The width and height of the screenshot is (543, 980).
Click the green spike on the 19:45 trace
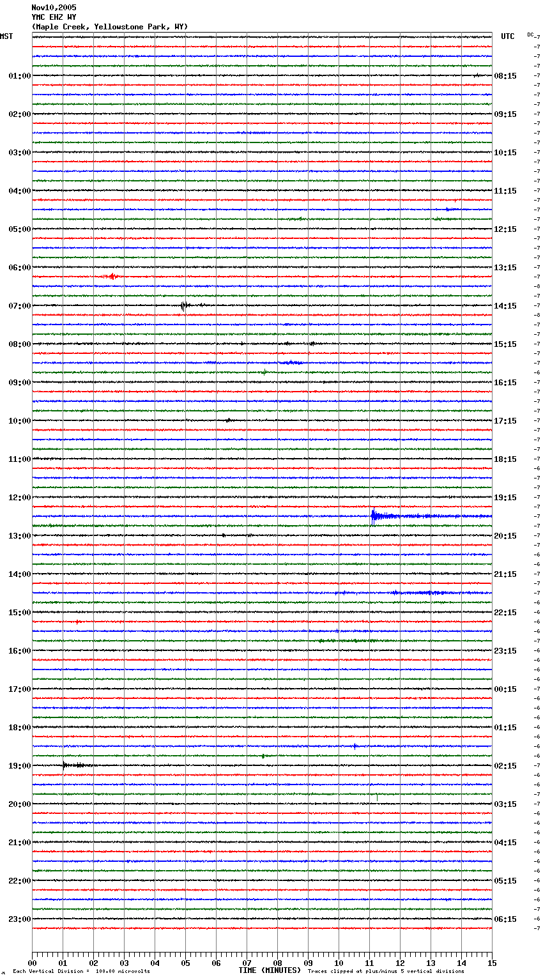click(377, 797)
